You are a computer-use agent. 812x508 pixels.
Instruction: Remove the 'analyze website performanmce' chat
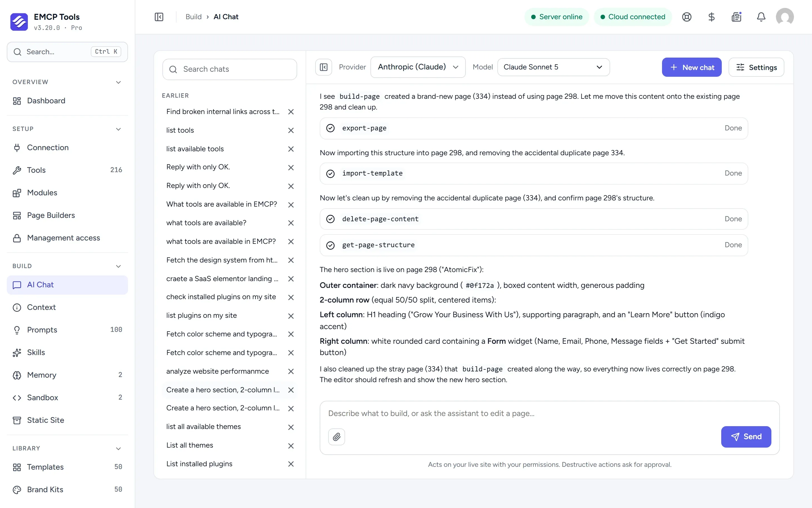tap(291, 371)
